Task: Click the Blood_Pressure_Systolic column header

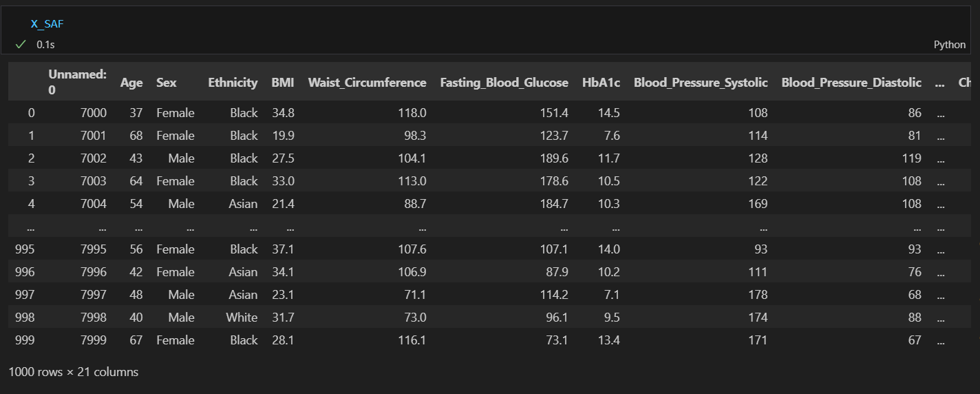Action: 701,83
